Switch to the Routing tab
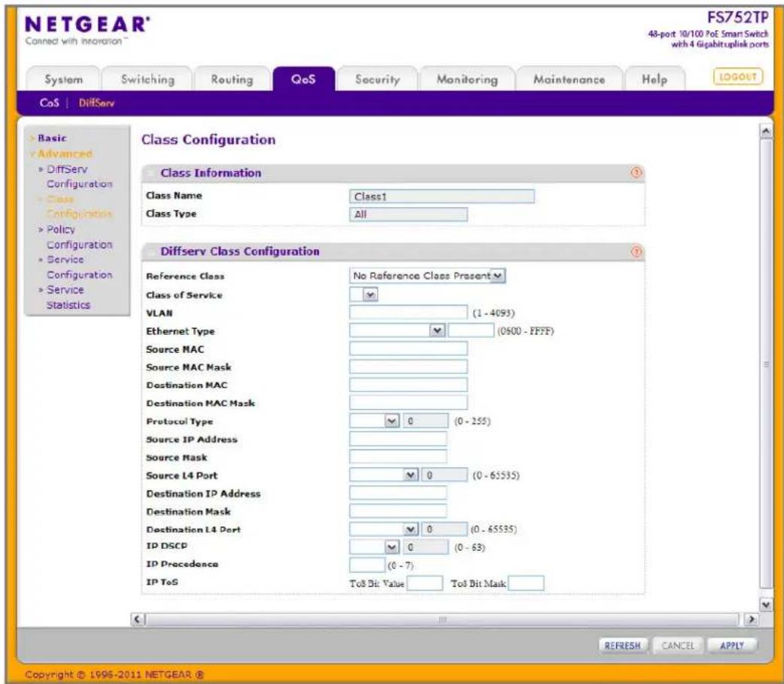 pyautogui.click(x=232, y=80)
